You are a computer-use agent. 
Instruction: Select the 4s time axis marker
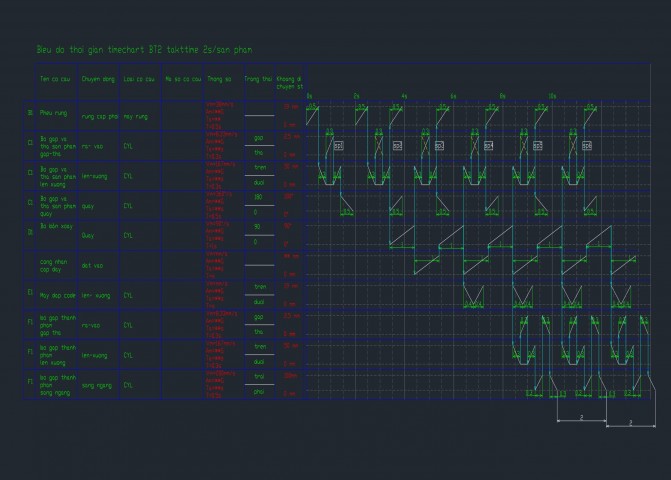405,96
